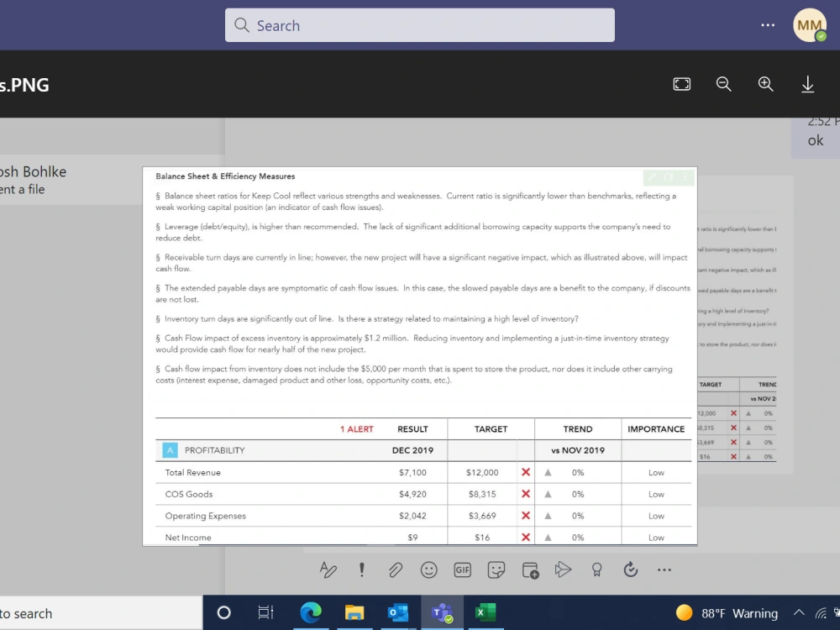Click the Stream send arrow icon
This screenshot has height=630, width=840.
pyautogui.click(x=563, y=570)
